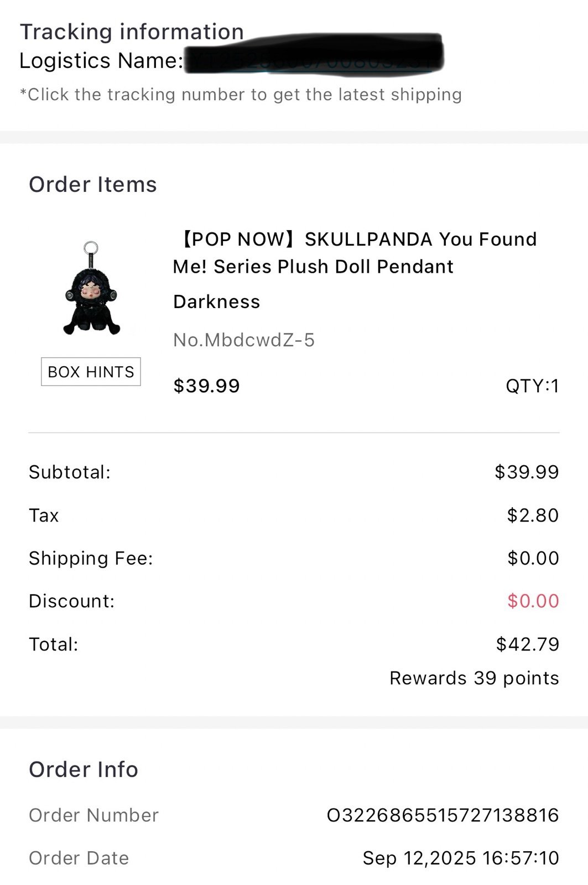Open the SKULLPANDA You Found Me product title

click(x=355, y=253)
